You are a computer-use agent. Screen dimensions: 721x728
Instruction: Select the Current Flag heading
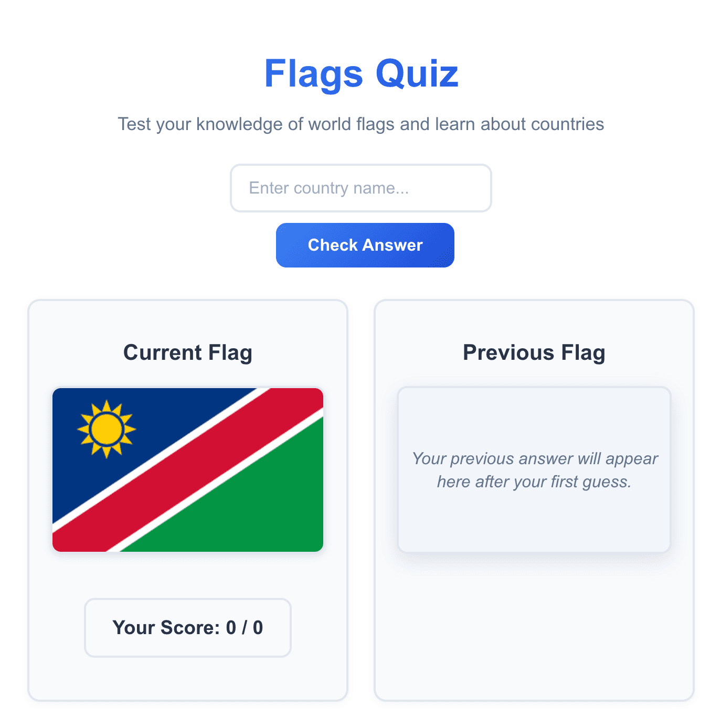[188, 353]
